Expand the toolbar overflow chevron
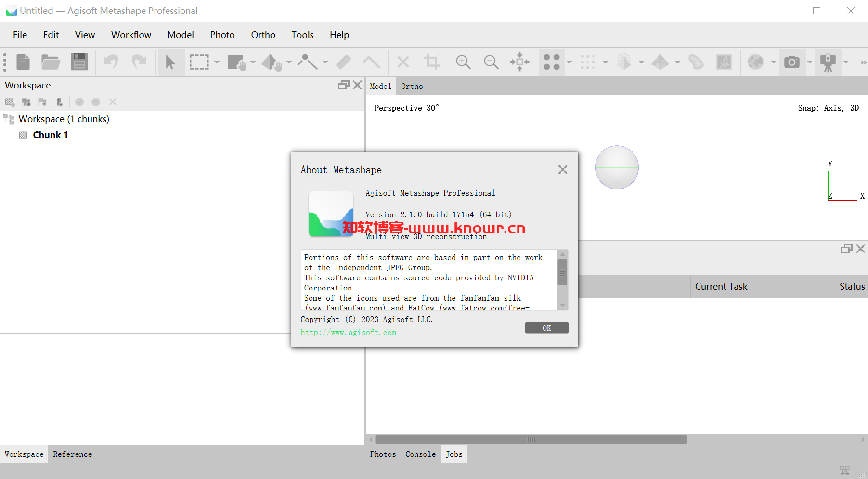 click(x=863, y=62)
